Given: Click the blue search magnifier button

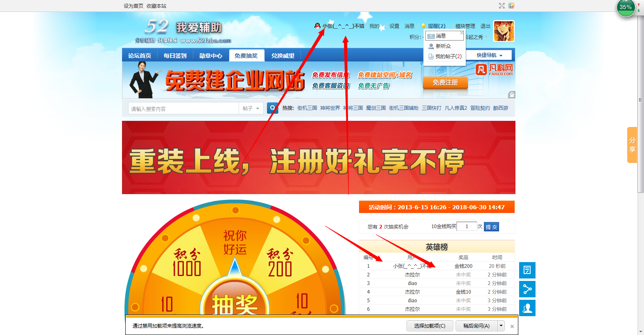Looking at the screenshot, I should (x=272, y=108).
